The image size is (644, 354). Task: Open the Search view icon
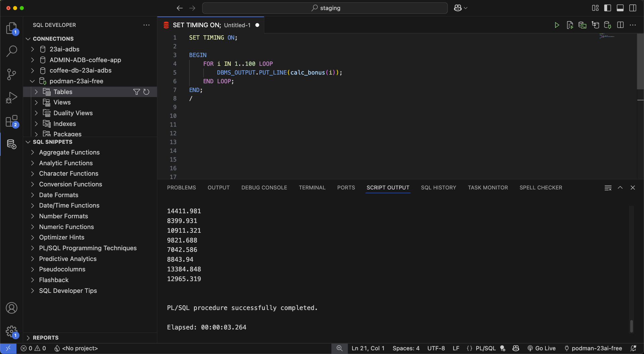12,51
